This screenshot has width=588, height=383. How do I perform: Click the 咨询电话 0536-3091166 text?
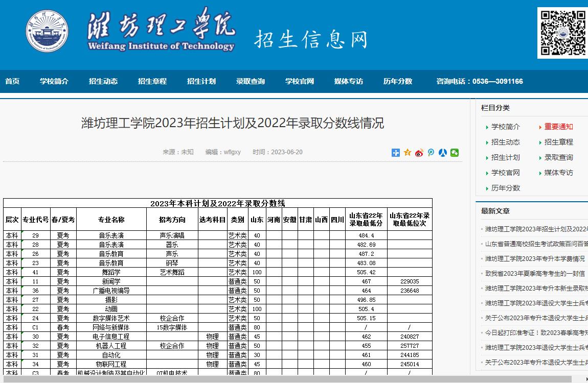[x=480, y=81]
